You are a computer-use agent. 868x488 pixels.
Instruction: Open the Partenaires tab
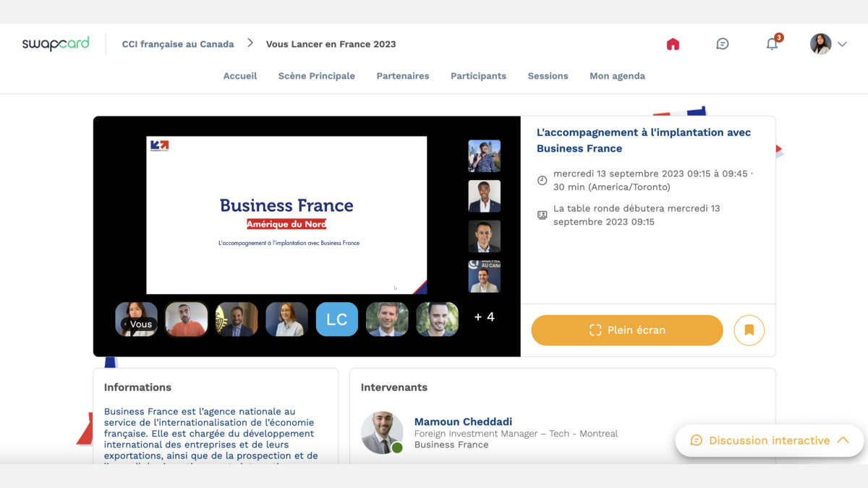[403, 76]
